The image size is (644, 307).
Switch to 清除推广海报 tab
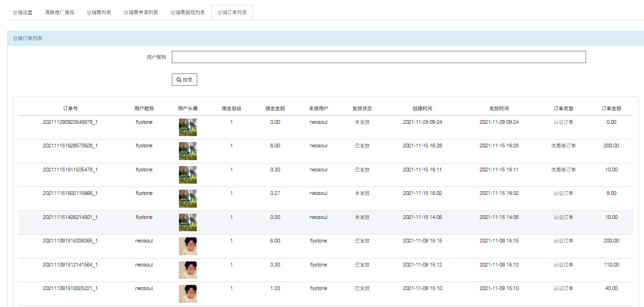point(59,12)
